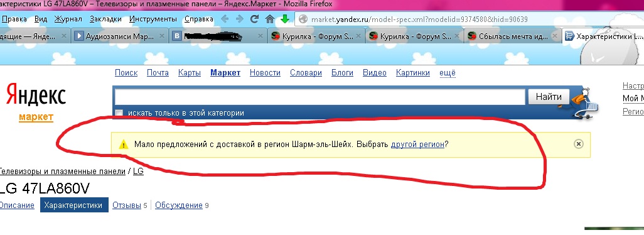This screenshot has height=235, width=644.
Task: Open the Блоги link
Action: pyautogui.click(x=343, y=73)
